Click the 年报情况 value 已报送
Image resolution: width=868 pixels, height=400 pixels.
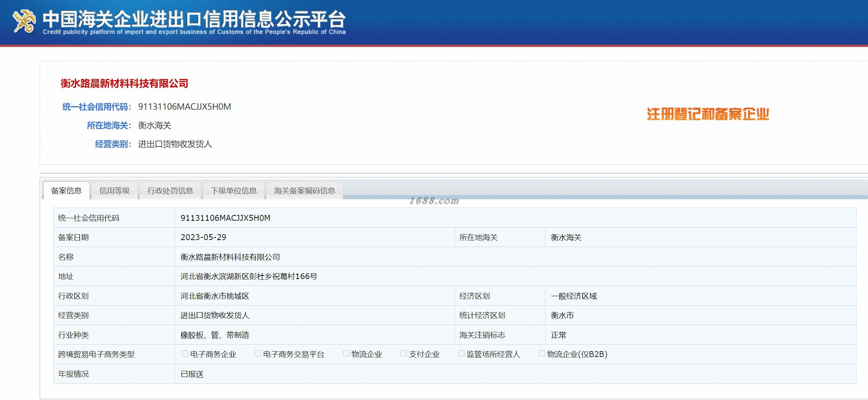[192, 374]
